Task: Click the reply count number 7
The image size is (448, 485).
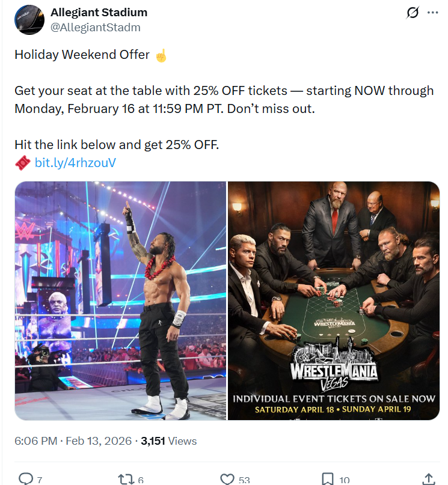Action: (40, 480)
